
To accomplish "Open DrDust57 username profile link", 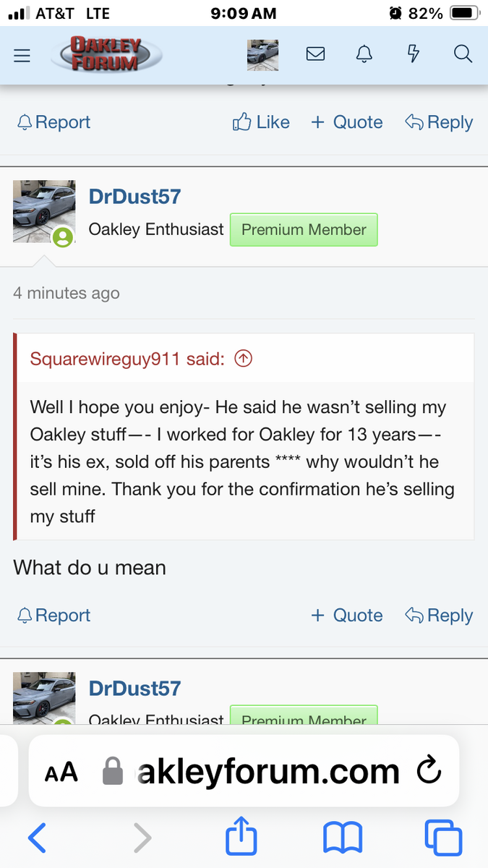I will pos(134,196).
